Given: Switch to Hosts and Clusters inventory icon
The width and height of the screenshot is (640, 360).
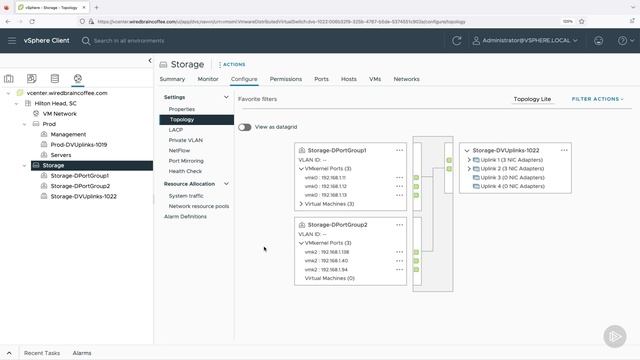Looking at the screenshot, I should (x=9, y=78).
